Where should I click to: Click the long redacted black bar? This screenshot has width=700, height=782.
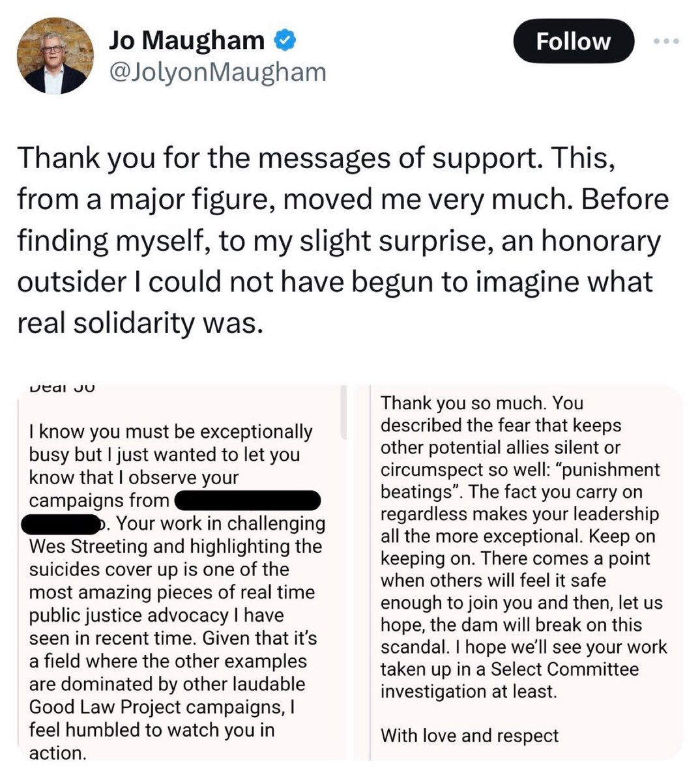(248, 500)
